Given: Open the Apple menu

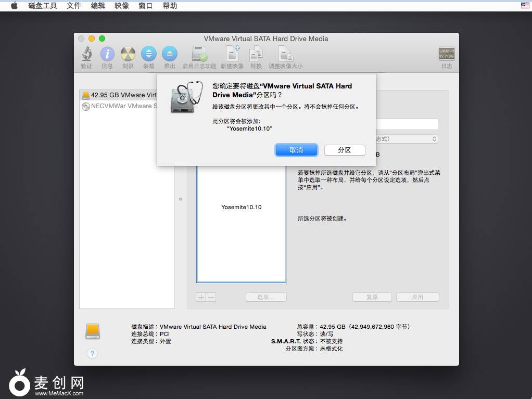Looking at the screenshot, I should tap(14, 6).
